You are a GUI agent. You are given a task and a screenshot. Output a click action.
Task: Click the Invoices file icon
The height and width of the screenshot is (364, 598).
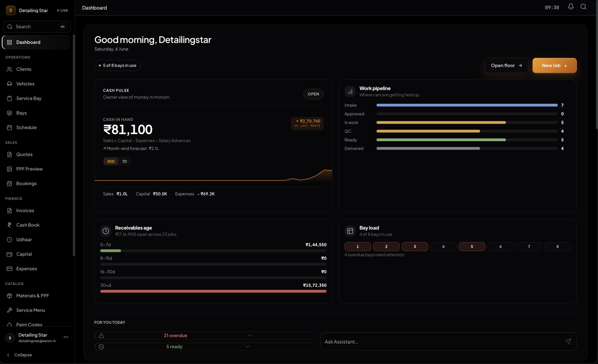[x=10, y=211]
